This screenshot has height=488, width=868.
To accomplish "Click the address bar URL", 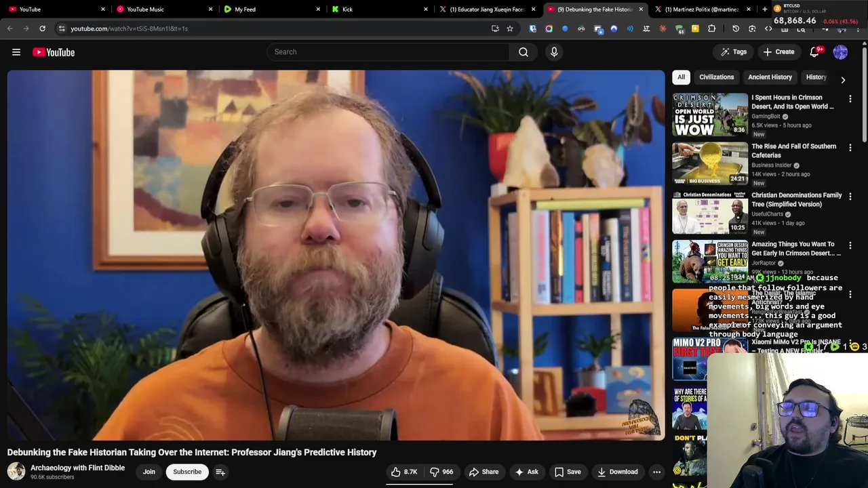I will click(x=129, y=28).
